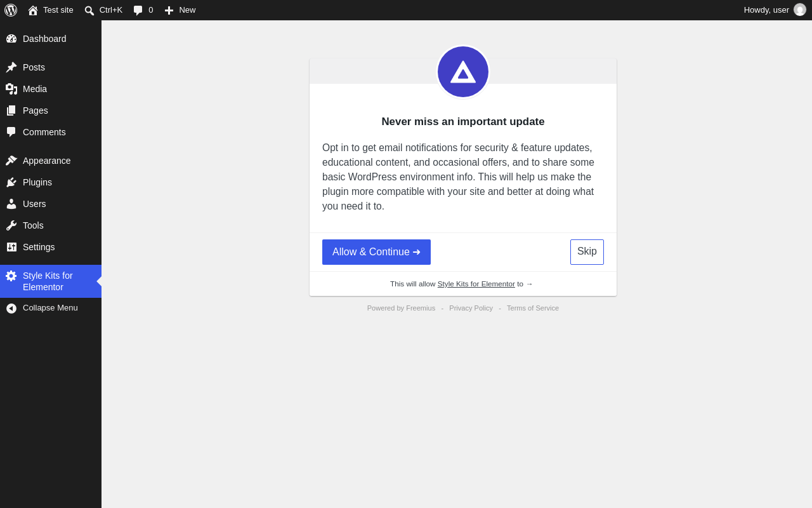Select Style Kits for Elementor menu item
The width and height of the screenshot is (812, 508).
pos(51,281)
